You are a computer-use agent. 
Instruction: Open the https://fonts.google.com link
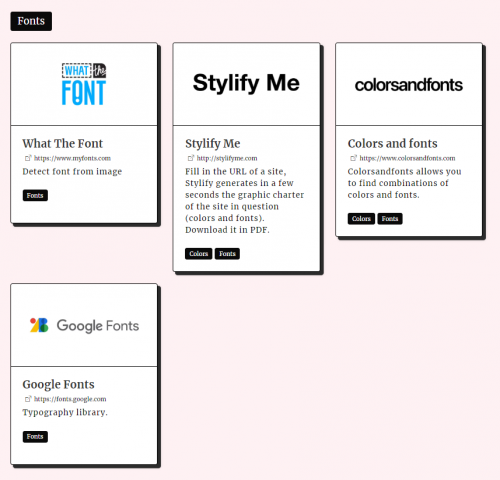tap(70, 399)
